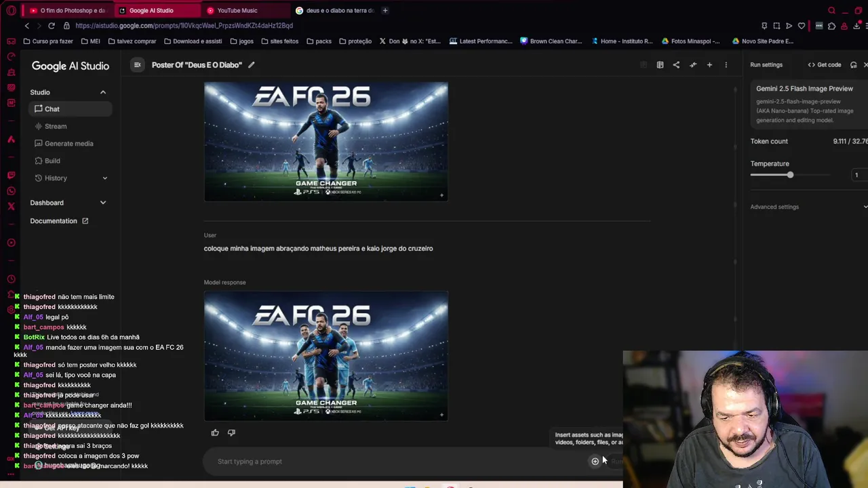The image size is (868, 488).
Task: Open 'Novo Site Padre E...' bookmark
Action: pyautogui.click(x=762, y=41)
